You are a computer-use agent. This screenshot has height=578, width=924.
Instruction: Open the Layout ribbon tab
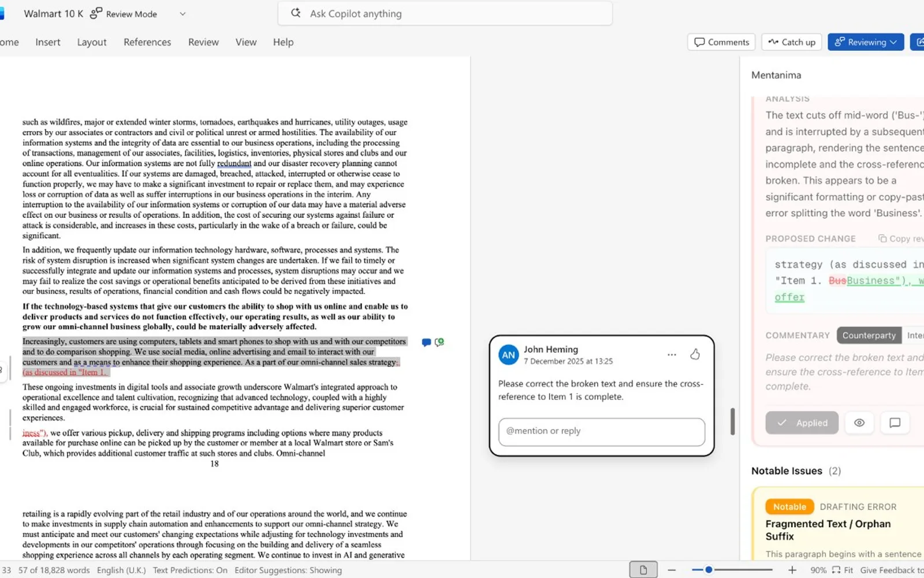(92, 42)
